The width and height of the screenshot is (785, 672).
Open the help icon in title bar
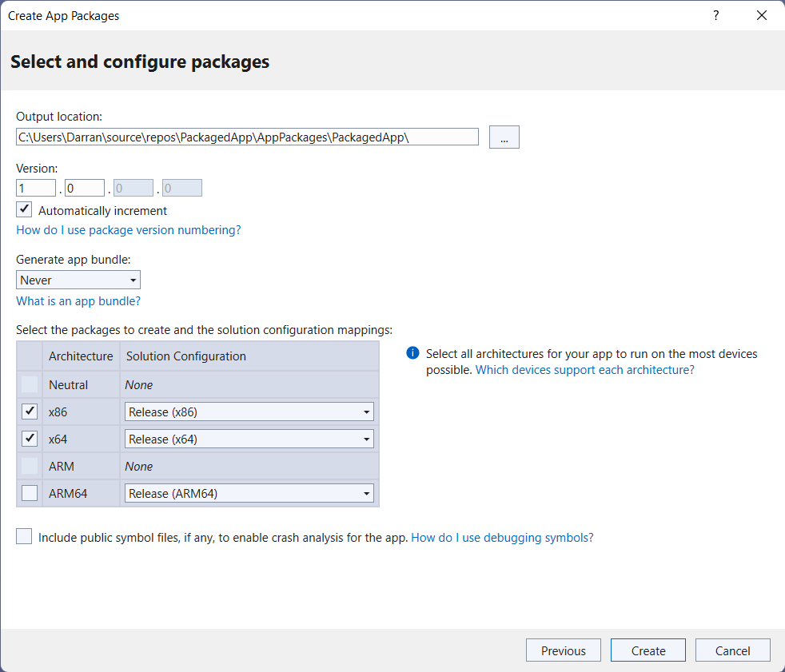pyautogui.click(x=715, y=15)
